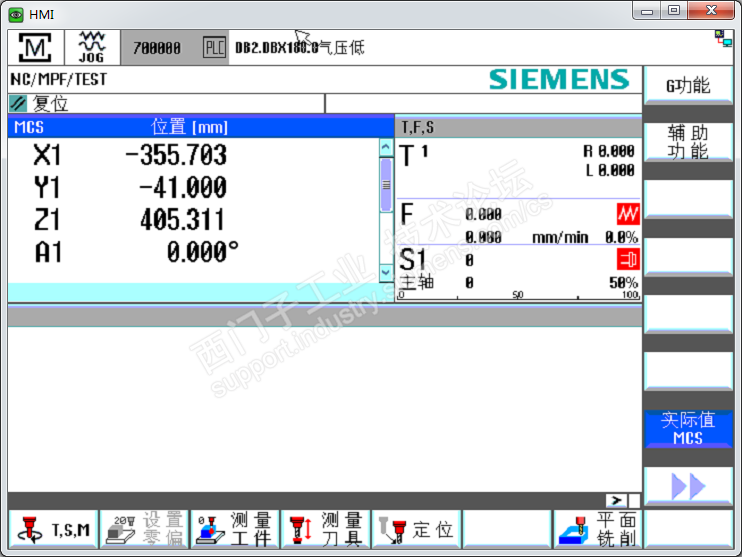Click the R 0.000 radius value
Screen dimensions: 742x557
point(609,151)
